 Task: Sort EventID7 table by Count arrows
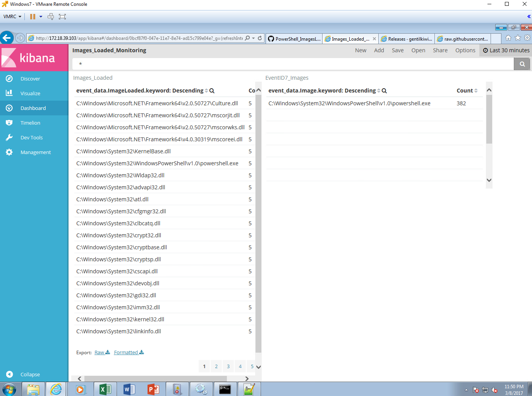476,91
